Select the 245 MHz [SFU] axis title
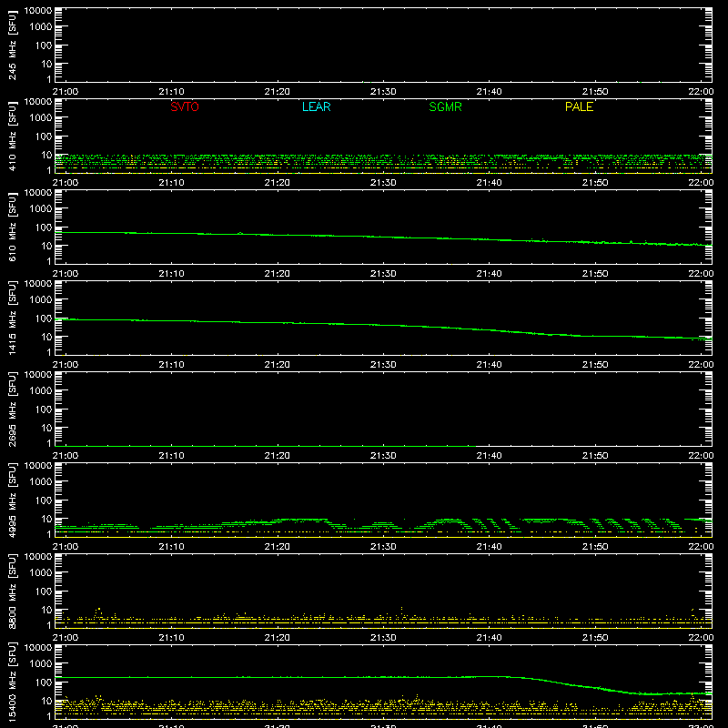Screen dimensions: 728x728 12,45
